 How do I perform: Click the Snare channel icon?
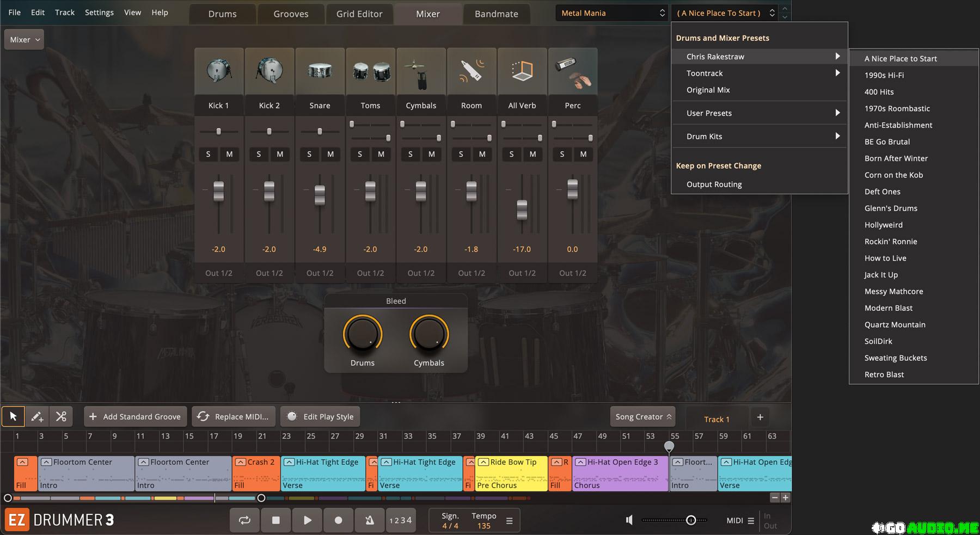(320, 71)
